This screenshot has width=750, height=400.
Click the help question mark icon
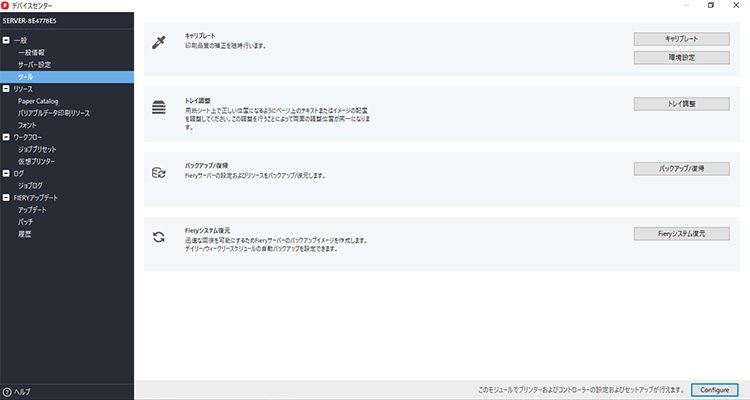pos(7,391)
